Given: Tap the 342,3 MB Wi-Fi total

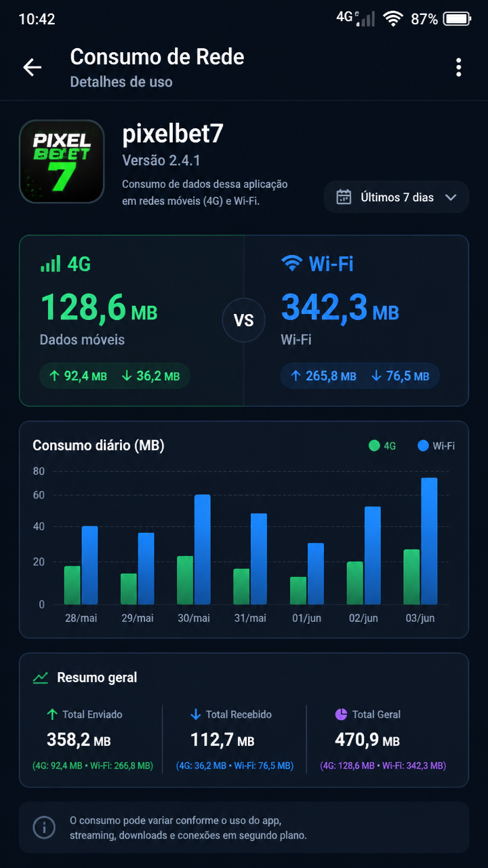Looking at the screenshot, I should click(340, 308).
